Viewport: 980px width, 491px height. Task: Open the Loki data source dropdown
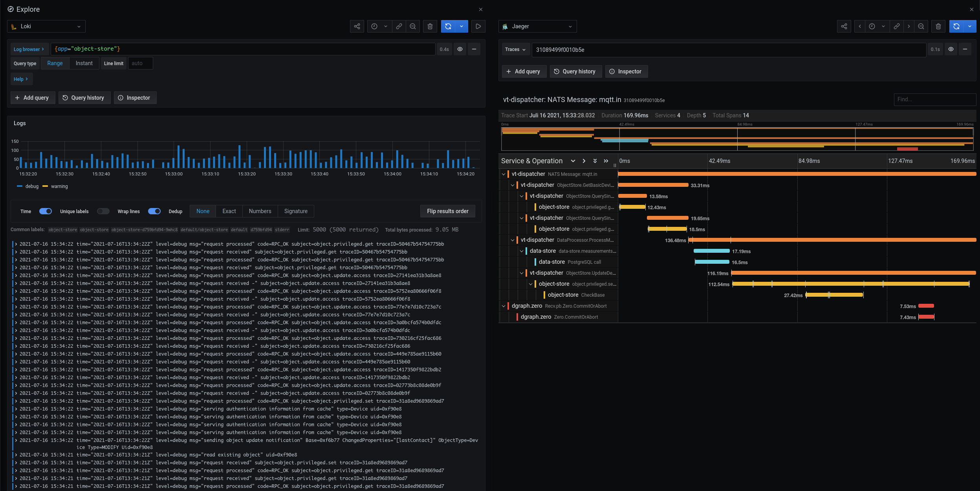(46, 26)
